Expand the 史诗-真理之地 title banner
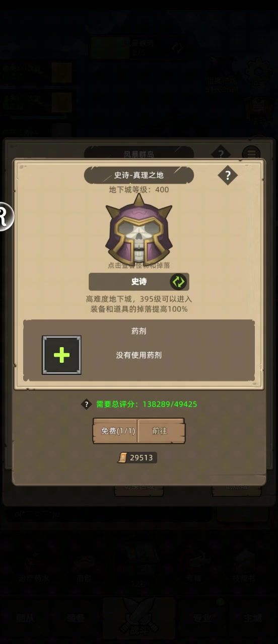 pos(139,175)
